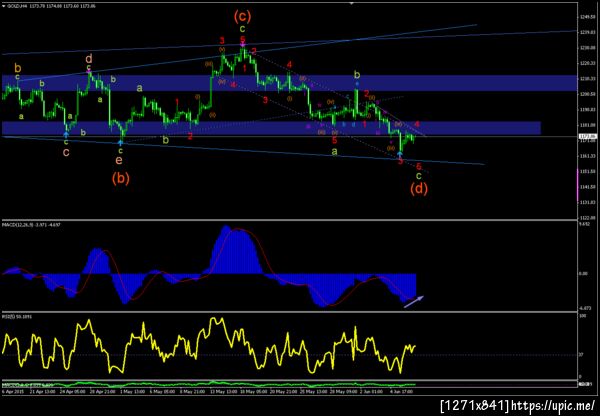Select the red 3 label left of the (c) peak
Image resolution: width=600 pixels, height=416 pixels.
[x=222, y=40]
